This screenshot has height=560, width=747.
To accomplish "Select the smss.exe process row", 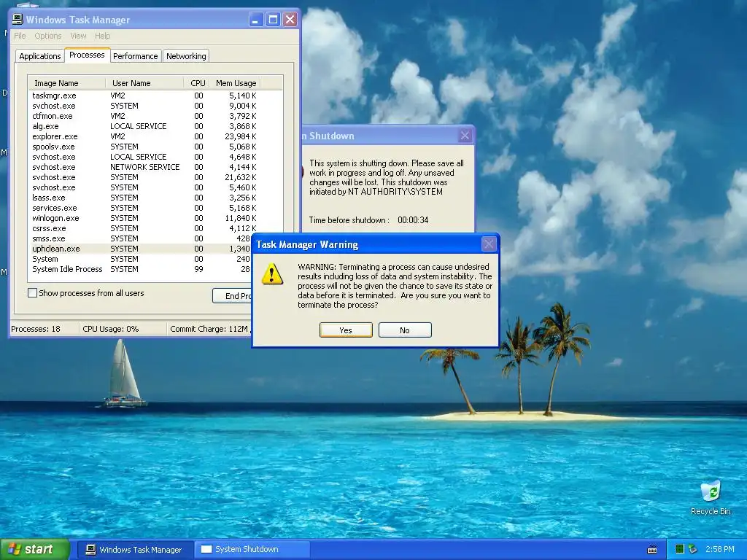I will pos(140,238).
